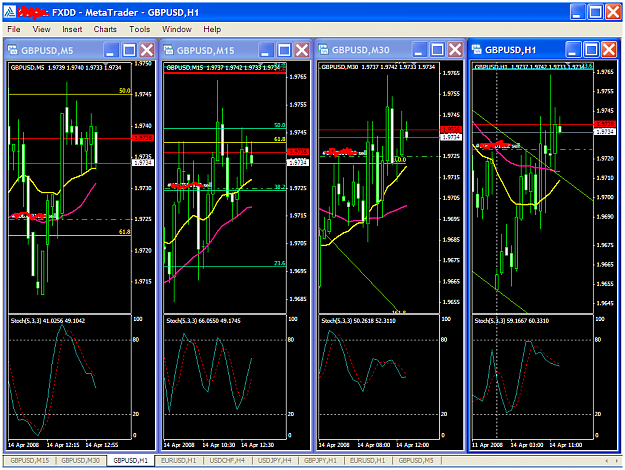
Task: Click the GBPUSD,M5 OHLC header text in chart
Action: [66, 67]
